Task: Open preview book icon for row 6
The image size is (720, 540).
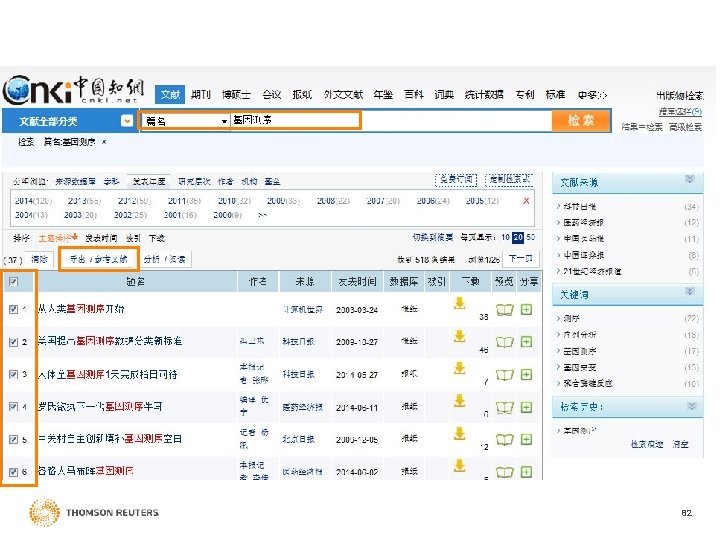Action: coord(504,472)
